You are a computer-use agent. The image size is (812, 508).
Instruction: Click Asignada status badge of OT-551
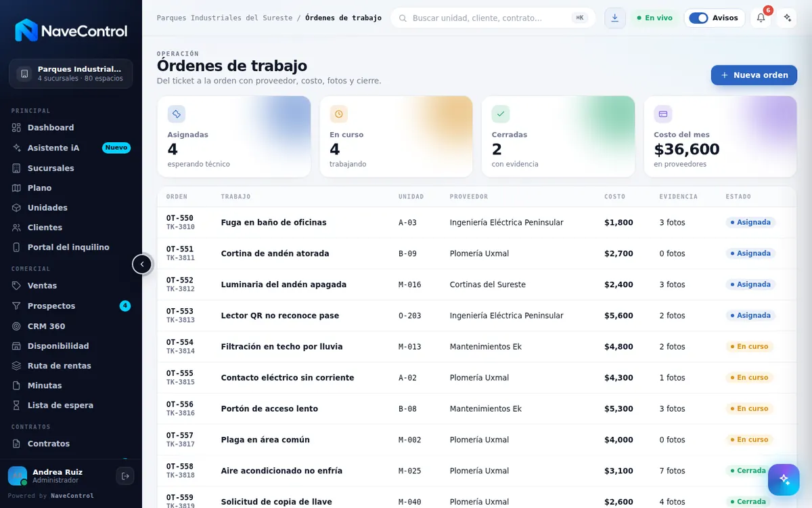tap(750, 253)
